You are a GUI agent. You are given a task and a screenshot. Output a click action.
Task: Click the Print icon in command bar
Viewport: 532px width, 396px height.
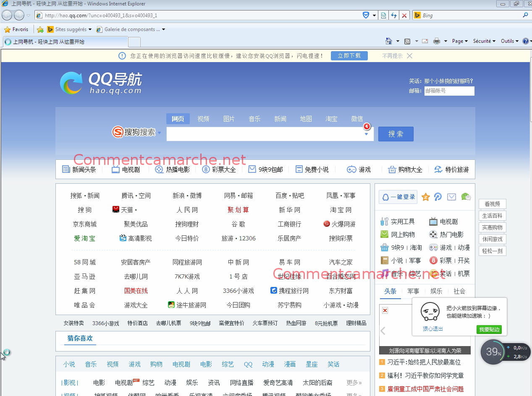437,41
